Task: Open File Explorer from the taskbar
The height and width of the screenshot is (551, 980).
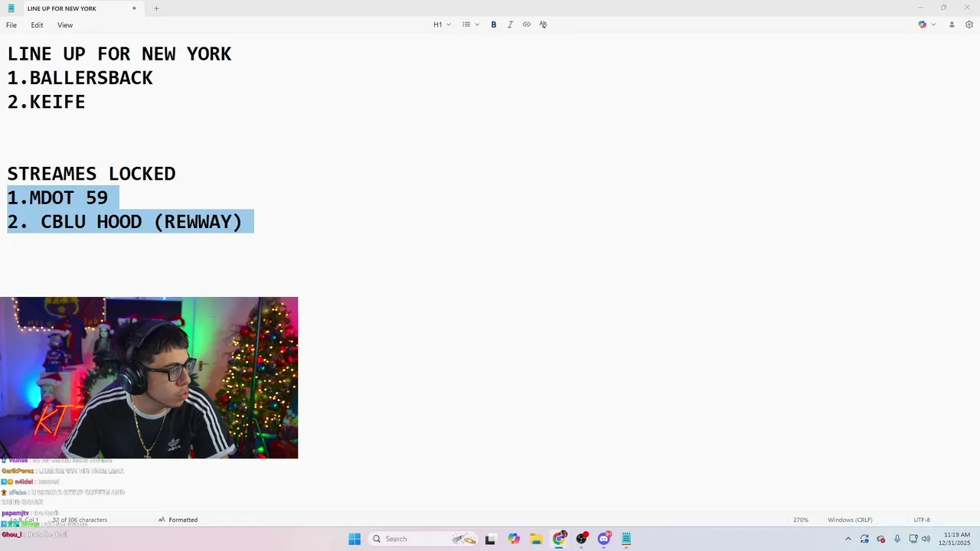Action: point(537,539)
